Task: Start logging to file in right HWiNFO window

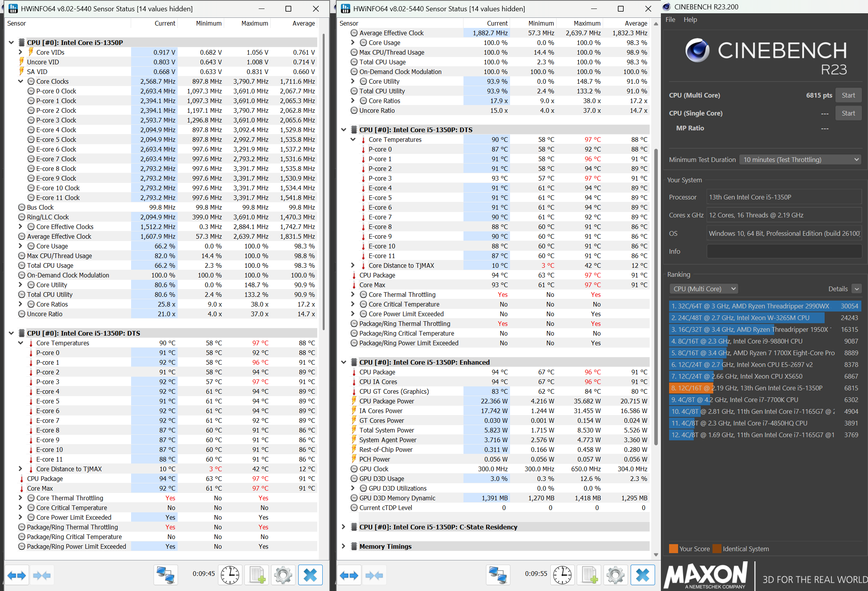Action: tap(589, 575)
